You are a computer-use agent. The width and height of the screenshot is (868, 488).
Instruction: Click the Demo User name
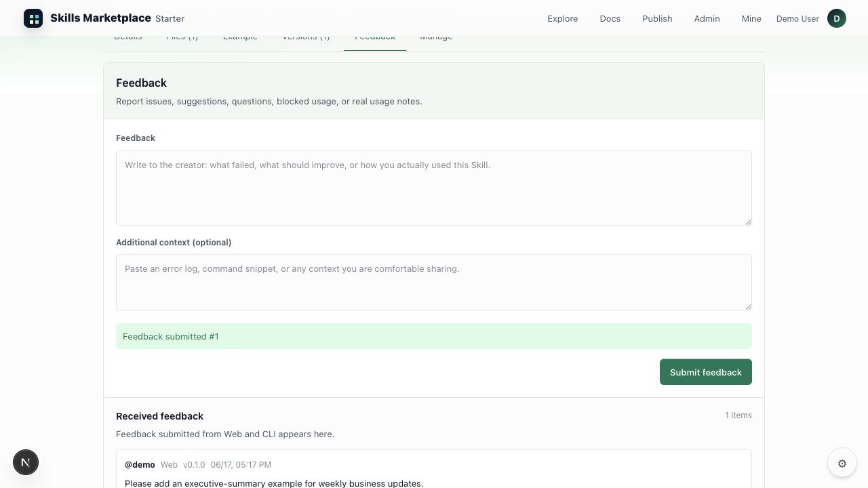(x=797, y=18)
